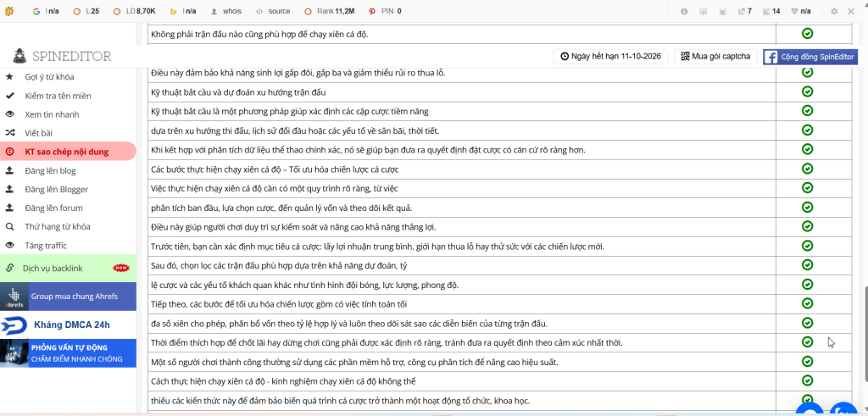
Task: Open Gợi ý từ khóa menu item
Action: click(x=49, y=77)
